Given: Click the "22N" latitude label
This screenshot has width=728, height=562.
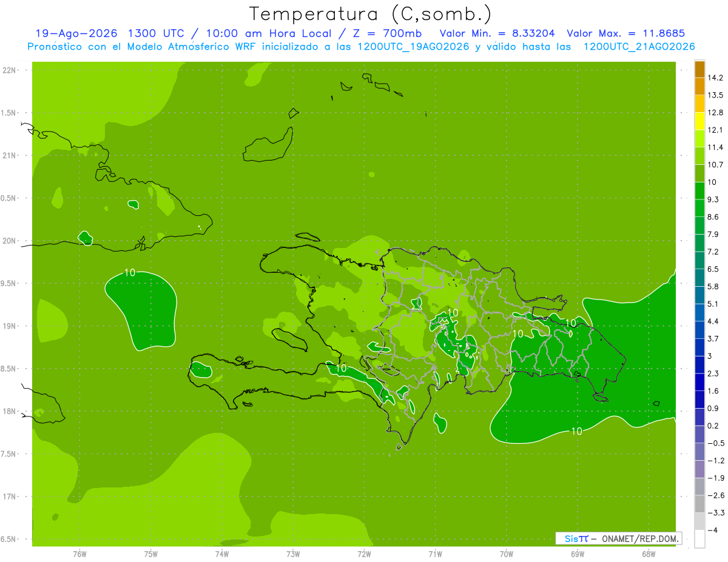Looking at the screenshot, I should pyautogui.click(x=10, y=70).
